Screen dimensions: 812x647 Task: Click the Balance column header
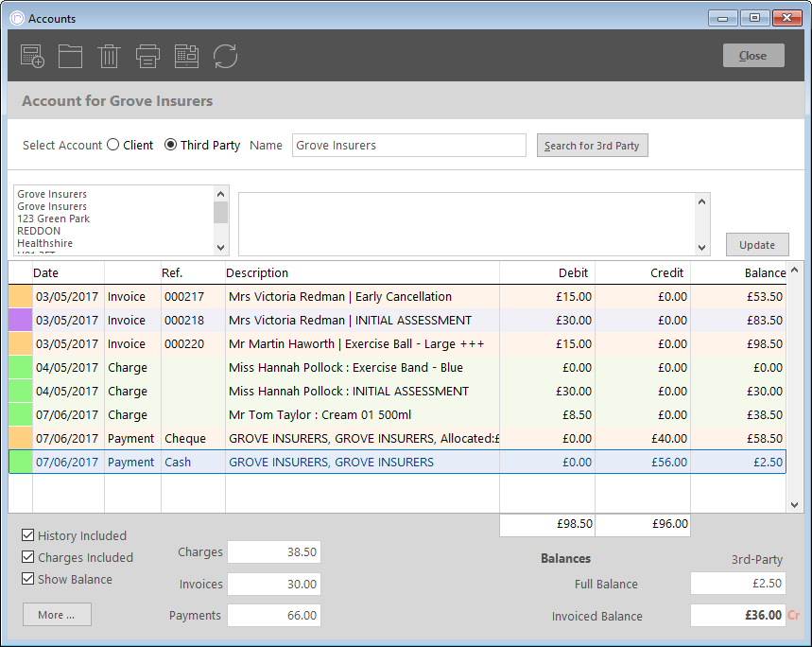(x=738, y=272)
